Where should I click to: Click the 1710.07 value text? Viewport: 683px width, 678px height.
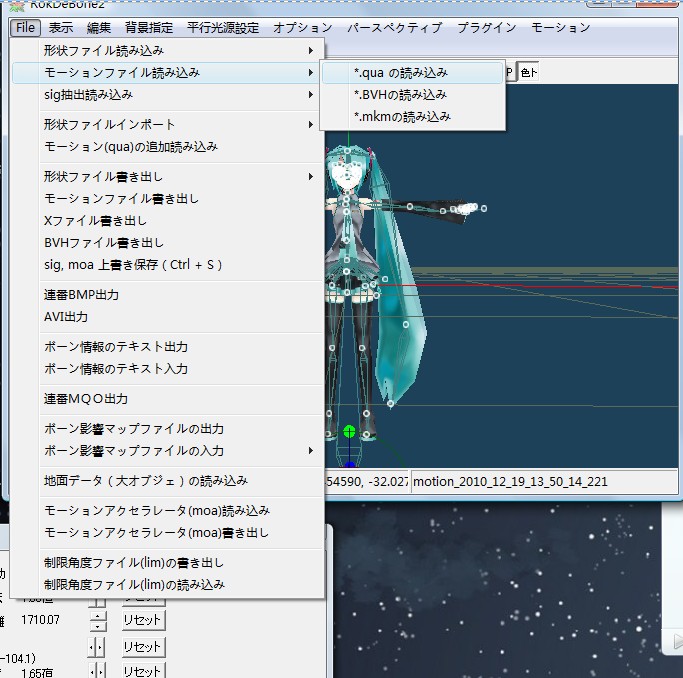point(41,620)
